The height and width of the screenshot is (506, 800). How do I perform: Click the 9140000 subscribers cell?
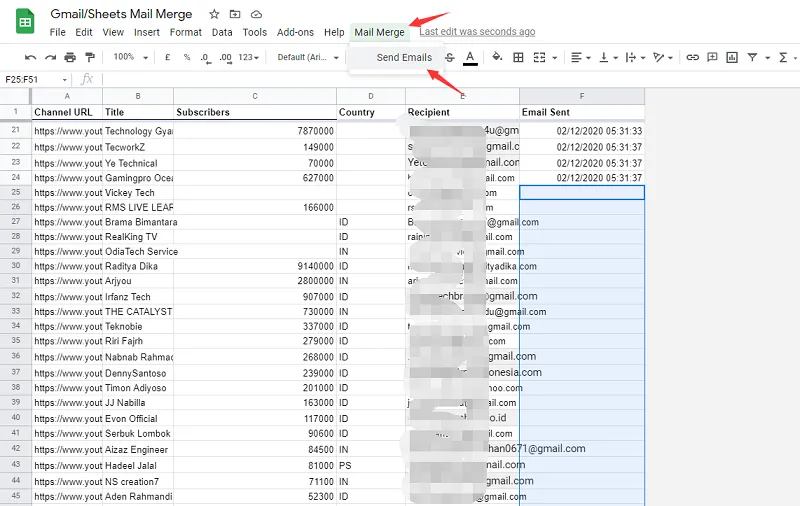255,266
